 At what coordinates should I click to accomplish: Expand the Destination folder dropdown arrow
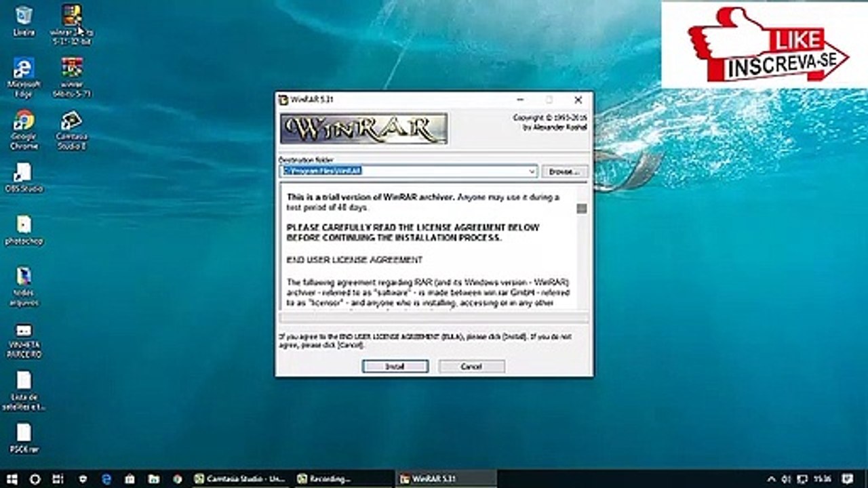532,171
